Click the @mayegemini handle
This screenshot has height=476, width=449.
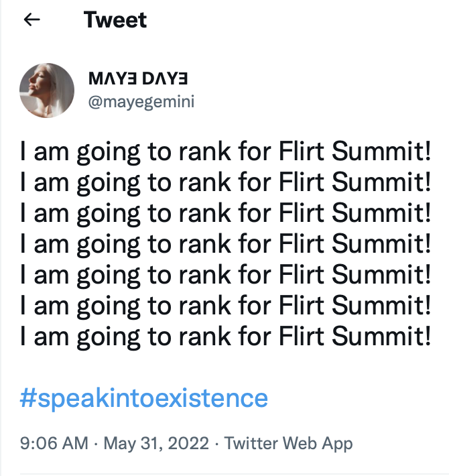[x=141, y=103]
